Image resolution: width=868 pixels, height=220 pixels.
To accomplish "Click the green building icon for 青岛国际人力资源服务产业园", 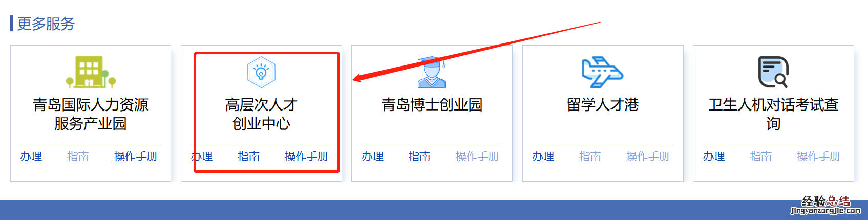I will tap(91, 72).
